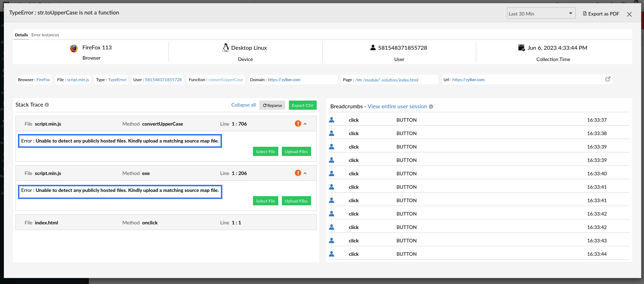Click Collapse all link
Screen dimensions: 644x284
(x=243, y=105)
